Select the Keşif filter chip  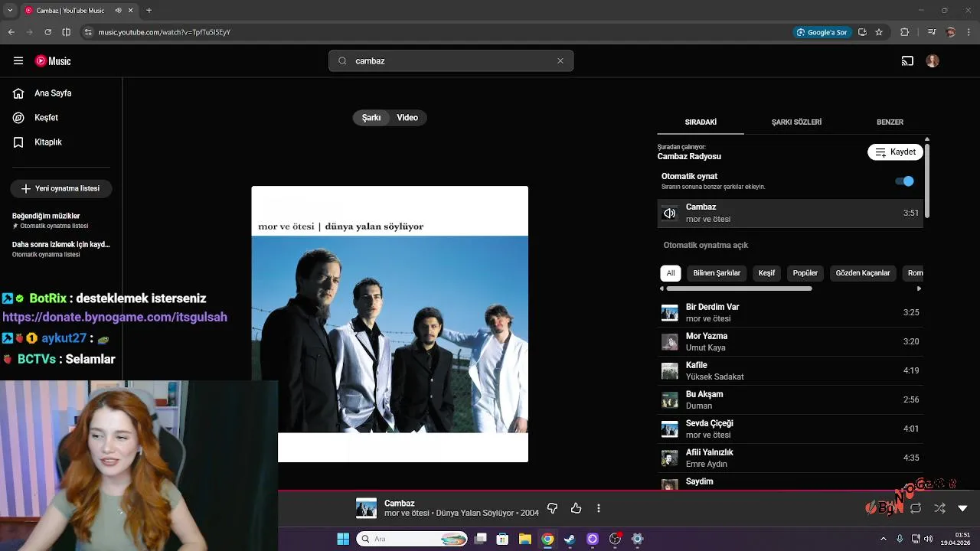click(766, 273)
